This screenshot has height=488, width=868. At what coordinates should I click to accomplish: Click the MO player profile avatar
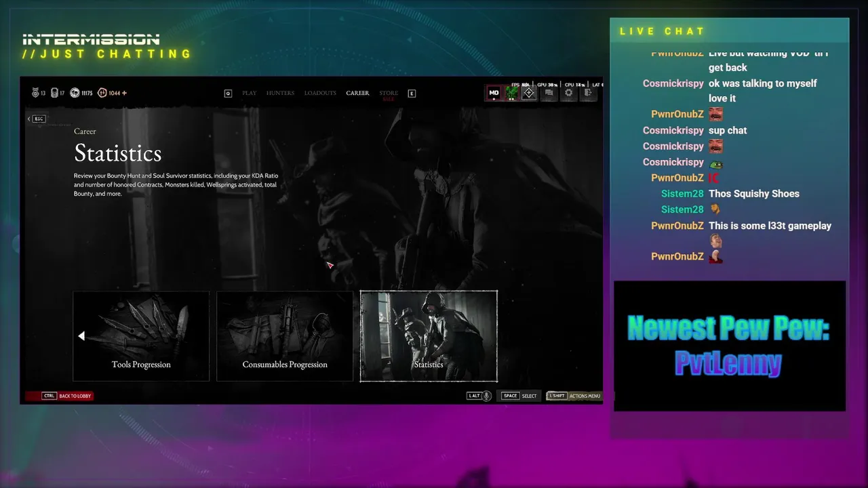click(x=494, y=93)
